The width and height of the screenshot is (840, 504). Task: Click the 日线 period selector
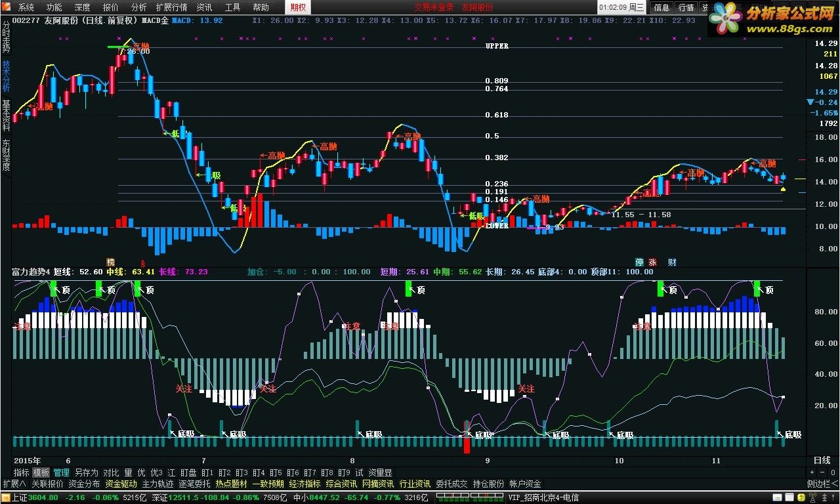point(822,461)
